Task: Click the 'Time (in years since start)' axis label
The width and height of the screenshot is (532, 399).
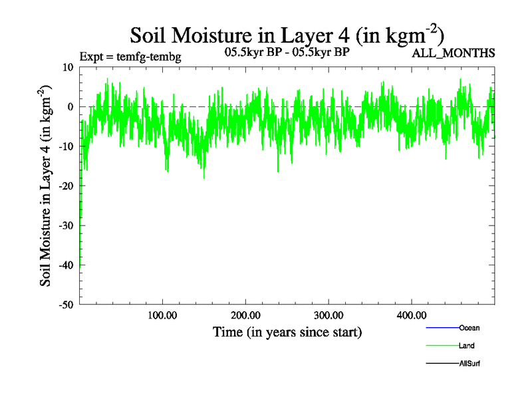Action: click(x=287, y=331)
